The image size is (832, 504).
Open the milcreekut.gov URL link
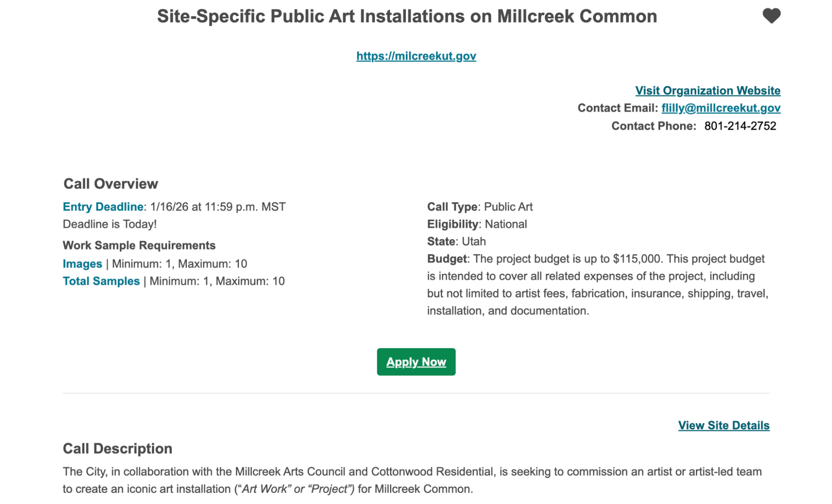coord(416,56)
